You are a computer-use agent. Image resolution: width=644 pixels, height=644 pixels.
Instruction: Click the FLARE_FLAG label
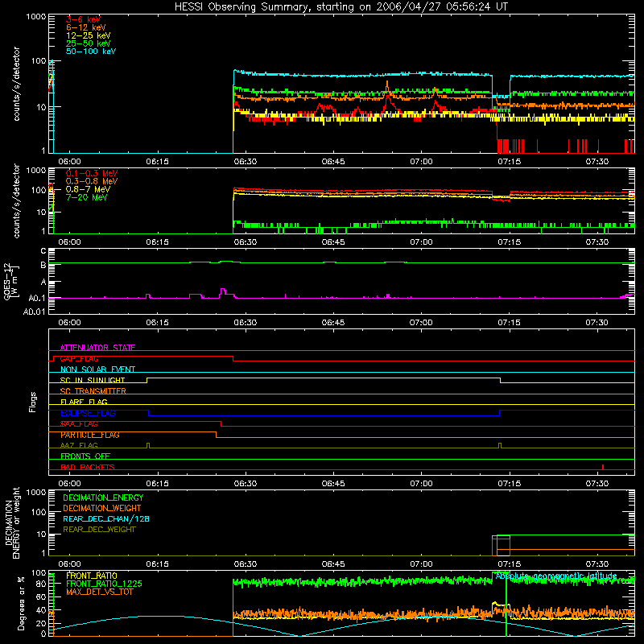(x=84, y=402)
